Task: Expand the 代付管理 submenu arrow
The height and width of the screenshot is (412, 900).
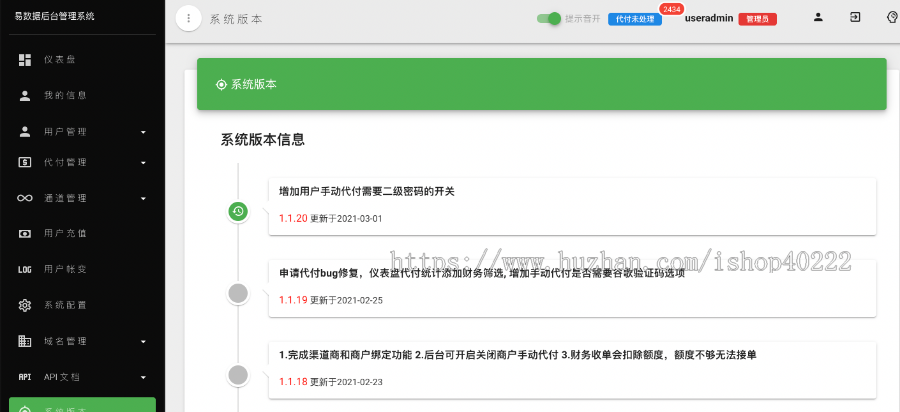Action: [x=143, y=163]
